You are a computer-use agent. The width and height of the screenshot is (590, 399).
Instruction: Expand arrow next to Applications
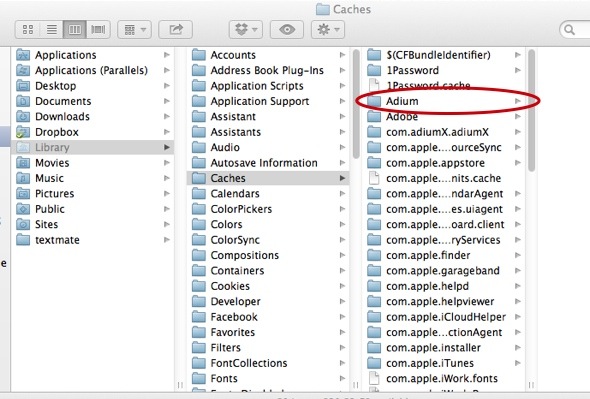pos(167,55)
